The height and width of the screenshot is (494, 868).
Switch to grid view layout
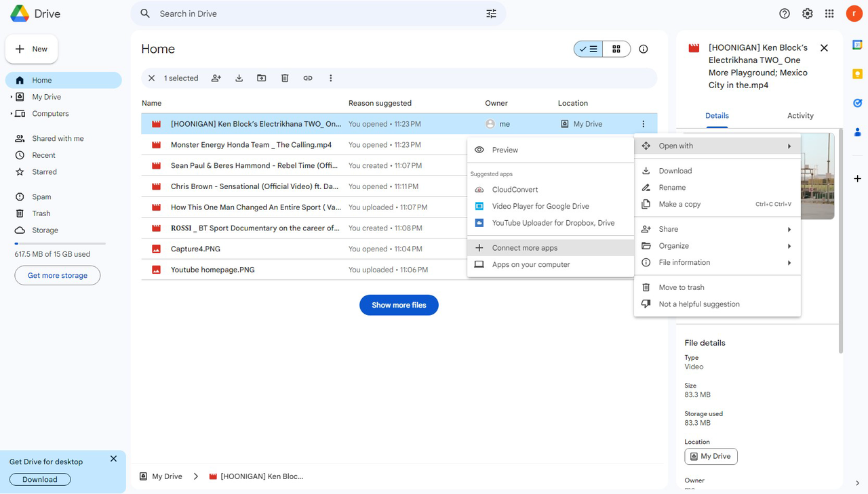[x=616, y=49]
